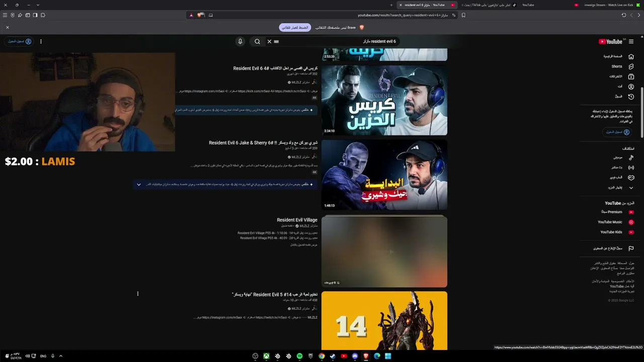Open Brave Shields lion icon

pos(201,15)
